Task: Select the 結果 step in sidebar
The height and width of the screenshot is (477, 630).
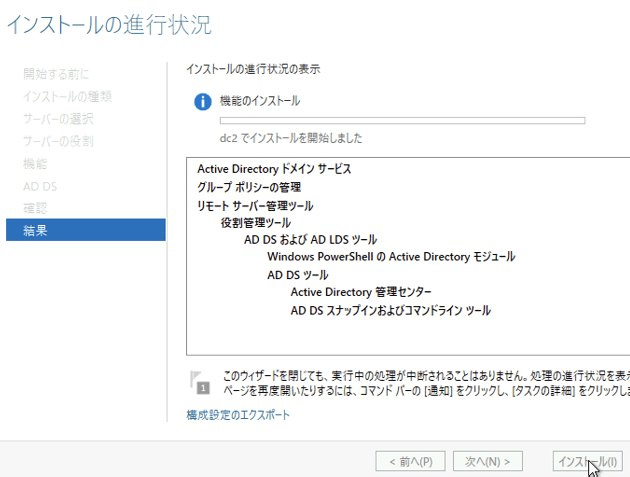Action: 86,230
